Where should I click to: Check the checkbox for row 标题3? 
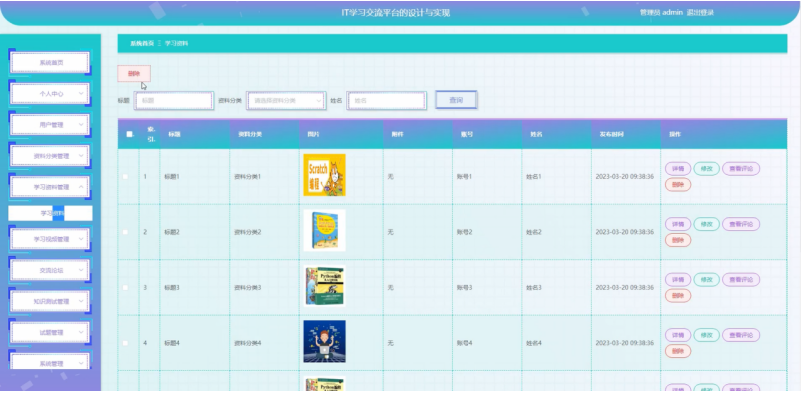[126, 288]
